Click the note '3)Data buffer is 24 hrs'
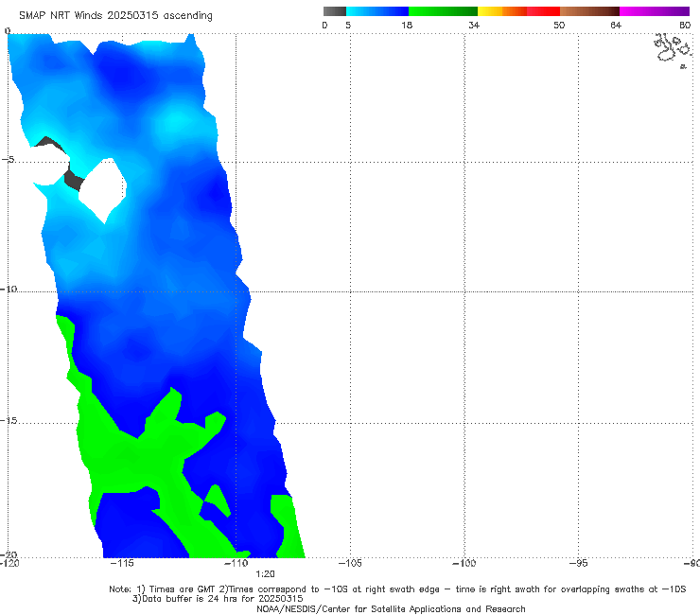The width and height of the screenshot is (700, 615). [218, 599]
